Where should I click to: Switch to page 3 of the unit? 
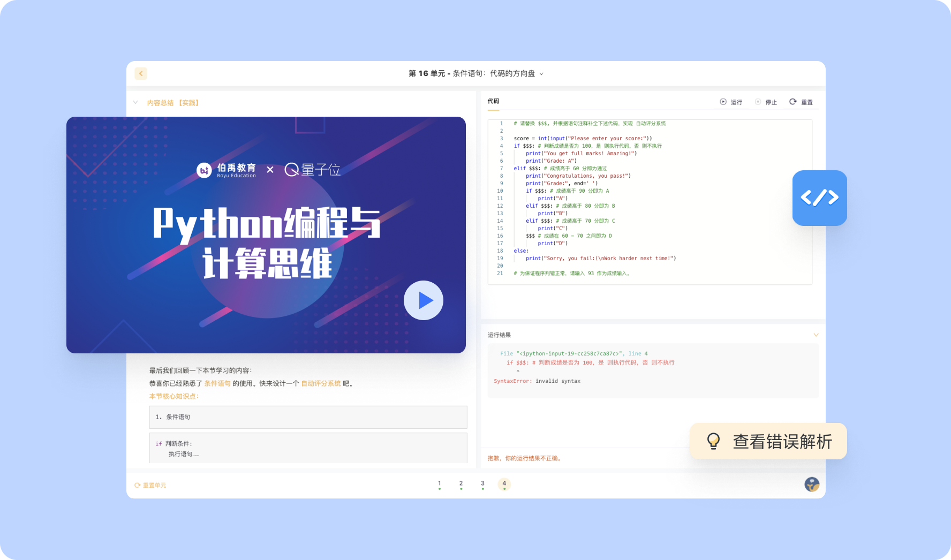(482, 484)
